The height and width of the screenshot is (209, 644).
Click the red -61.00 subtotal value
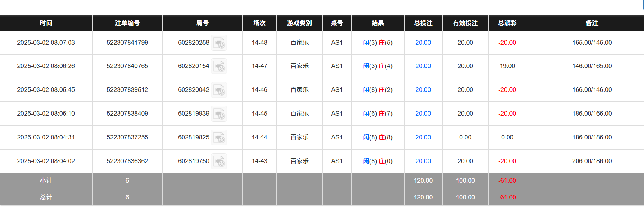(507, 181)
